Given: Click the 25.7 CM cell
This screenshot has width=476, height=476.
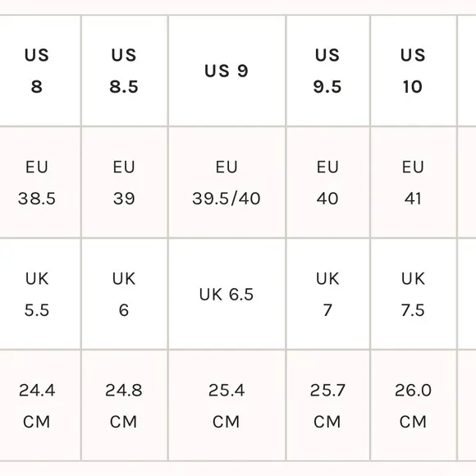Looking at the screenshot, I should click(328, 405).
